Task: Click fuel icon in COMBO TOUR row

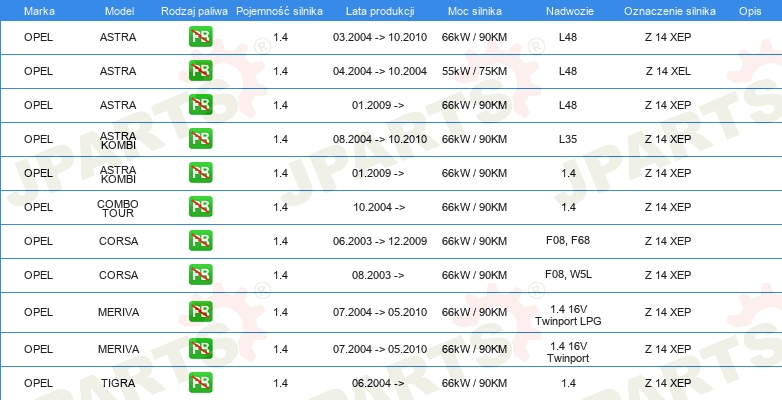Action: pos(200,206)
